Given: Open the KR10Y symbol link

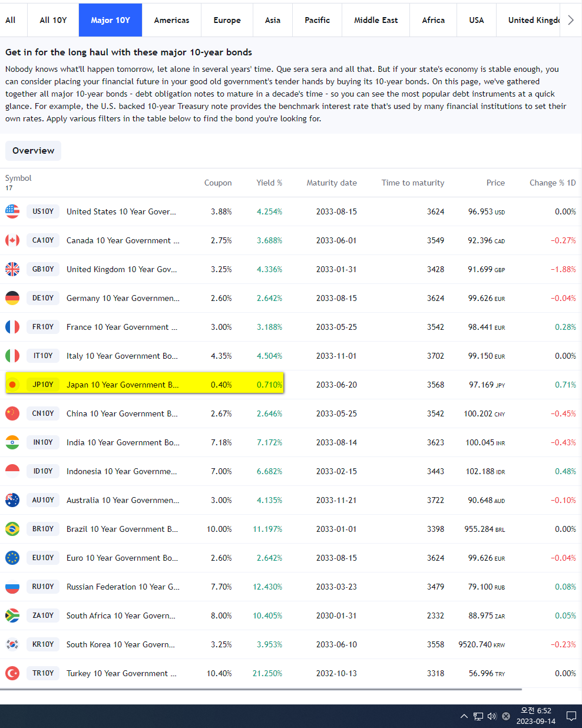Looking at the screenshot, I should 43,644.
